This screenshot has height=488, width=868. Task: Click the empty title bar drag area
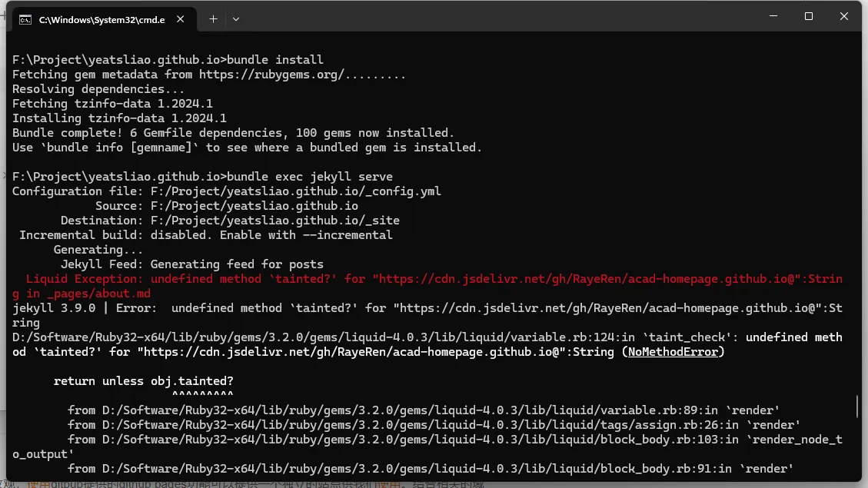pos(500,17)
